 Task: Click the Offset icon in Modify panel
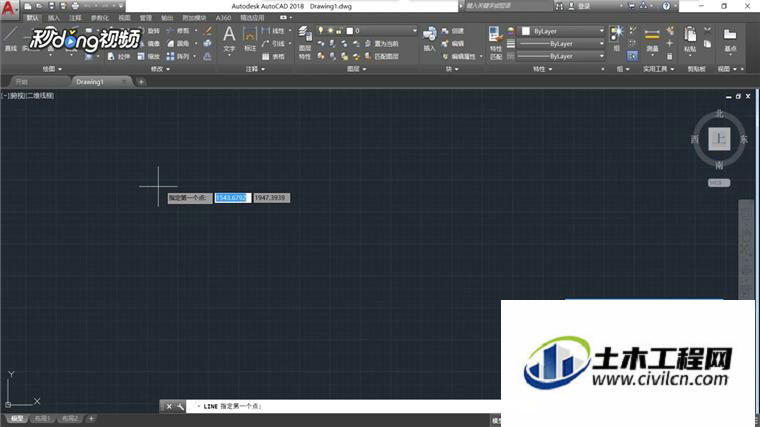[207, 56]
